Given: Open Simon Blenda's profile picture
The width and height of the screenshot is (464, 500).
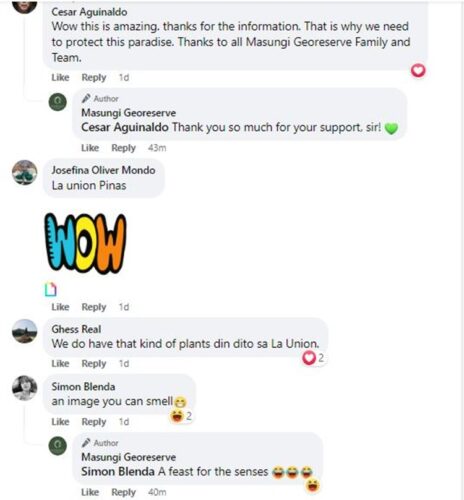Looking at the screenshot, I should 25,388.
